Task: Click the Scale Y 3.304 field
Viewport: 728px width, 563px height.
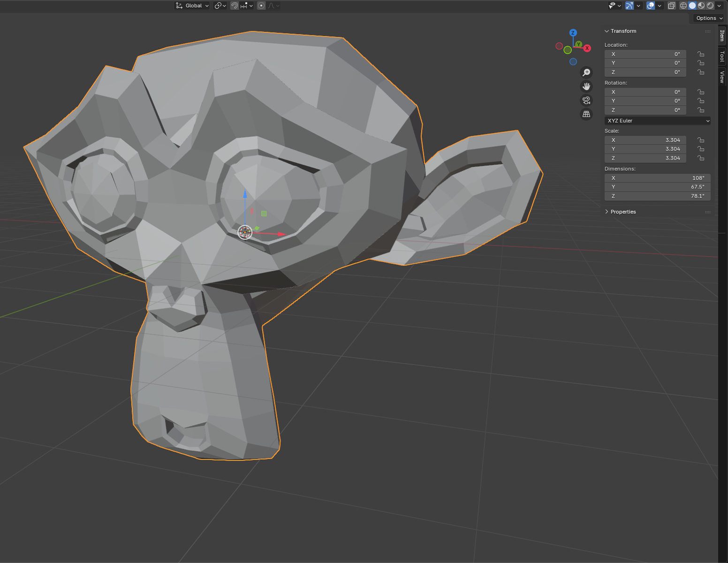Action: click(645, 149)
